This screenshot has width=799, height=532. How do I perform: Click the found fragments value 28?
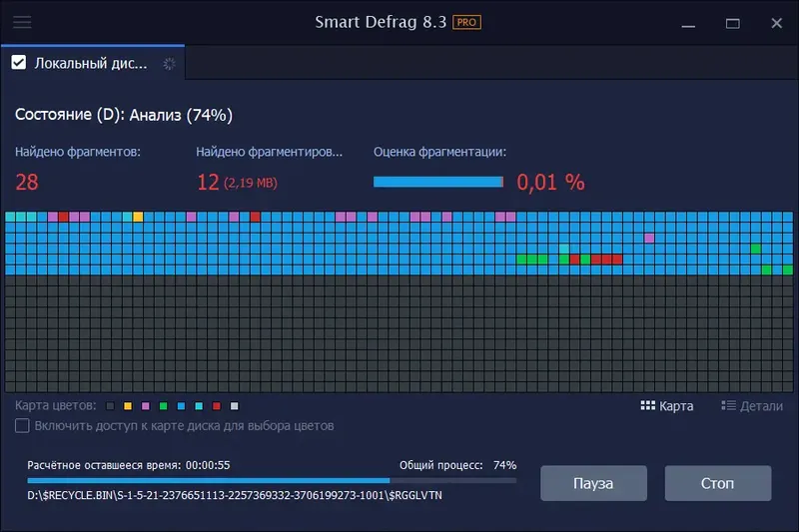27,183
